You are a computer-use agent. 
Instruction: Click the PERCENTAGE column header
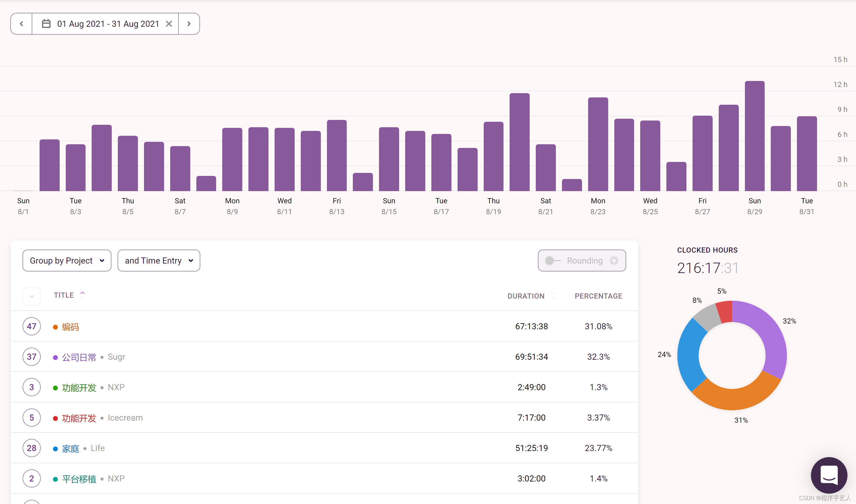598,296
